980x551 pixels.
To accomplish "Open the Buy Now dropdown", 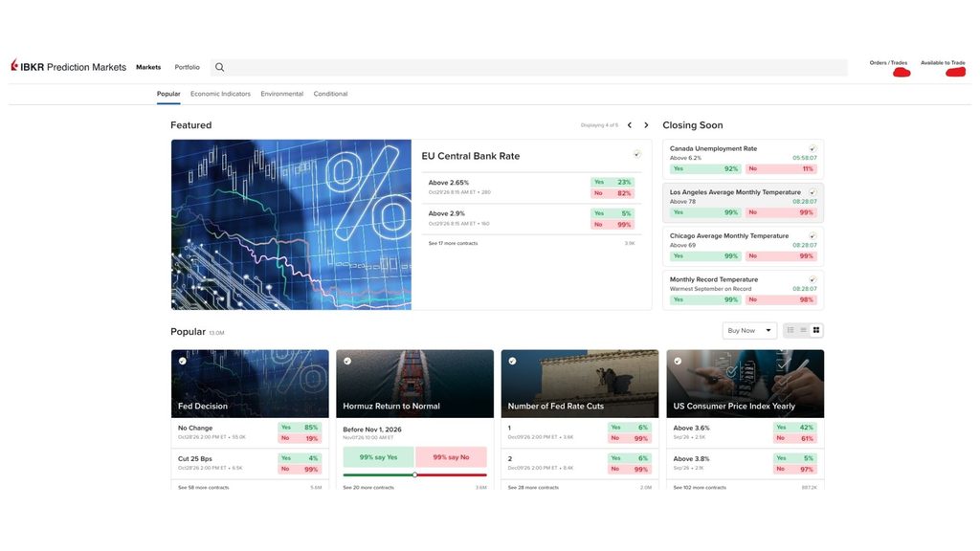I will tap(749, 330).
